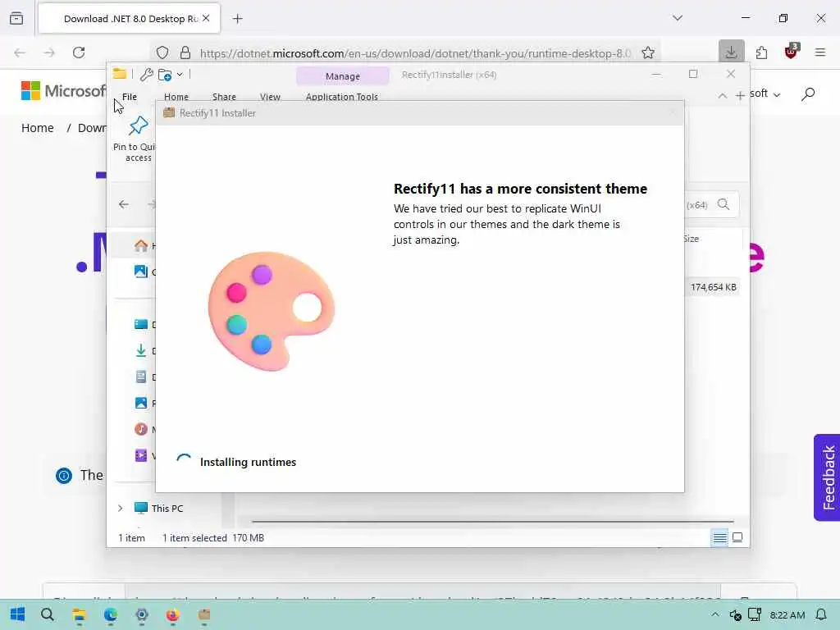Open the Videos sidebar icon
Screen dimensions: 840x630
141,455
